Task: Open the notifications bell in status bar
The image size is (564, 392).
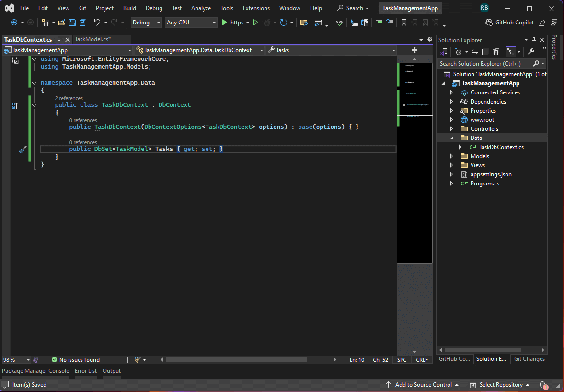Action: (x=543, y=385)
